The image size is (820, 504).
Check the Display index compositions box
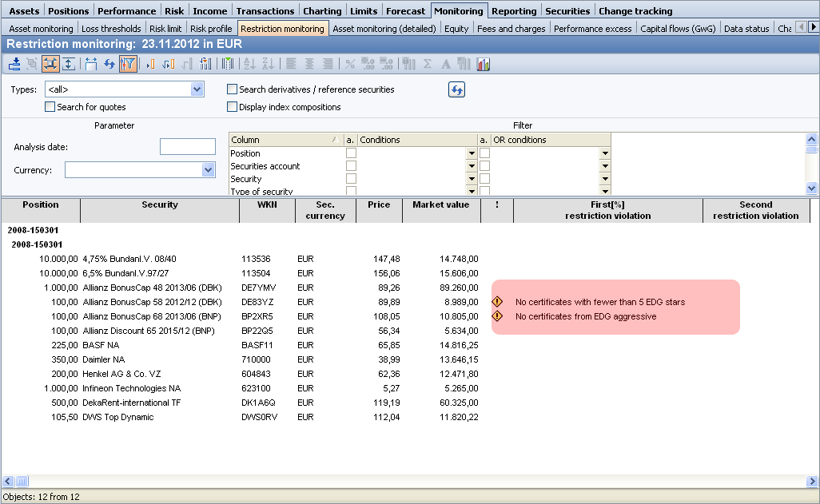pos(233,107)
